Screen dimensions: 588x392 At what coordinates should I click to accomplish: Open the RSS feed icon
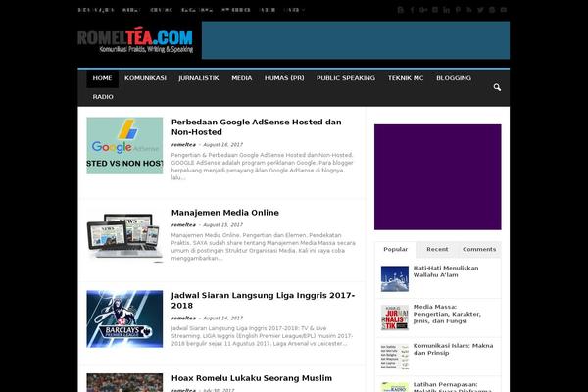[x=469, y=10]
